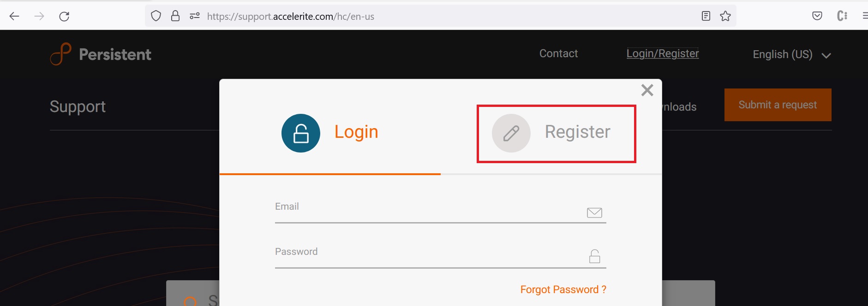View site security via the padlock icon
This screenshot has width=868, height=306.
pyautogui.click(x=175, y=16)
